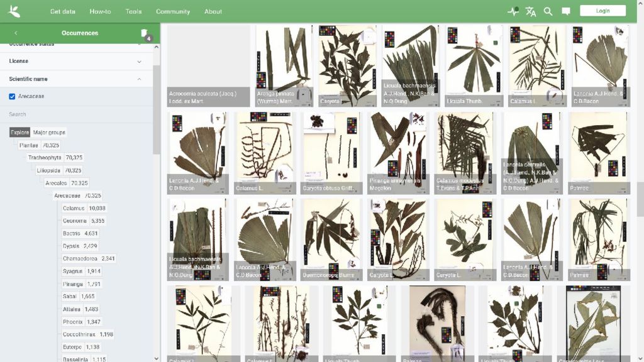This screenshot has height=362, width=644.
Task: Open the Tools menu
Action: click(133, 11)
